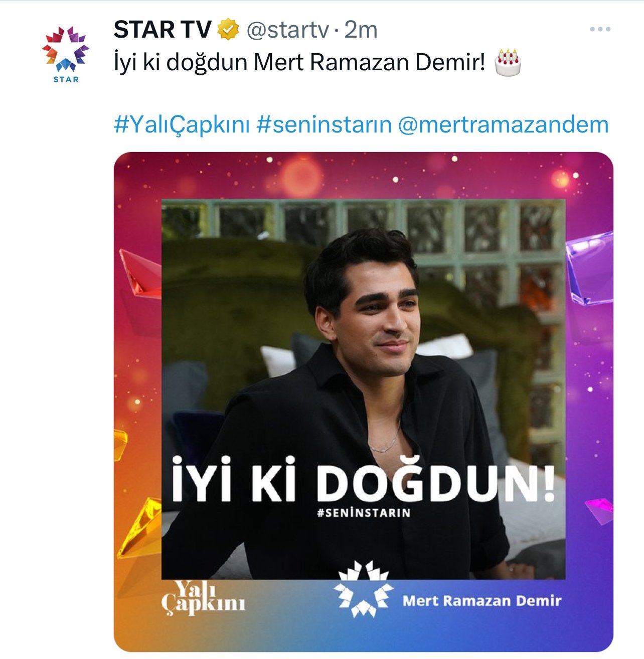Screen dimensions: 644x659
Task: Click the tweet text İyi ki doğdun
Action: click(181, 63)
